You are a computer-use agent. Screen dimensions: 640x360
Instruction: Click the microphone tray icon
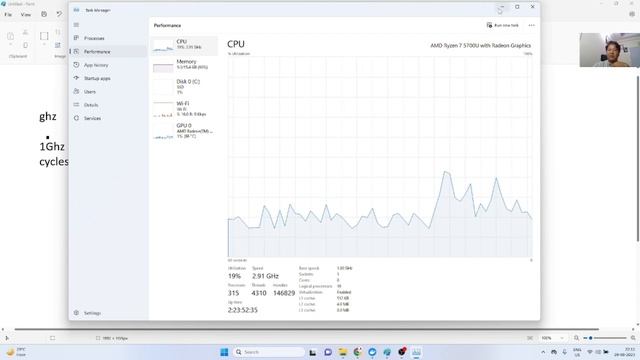[x=564, y=352]
